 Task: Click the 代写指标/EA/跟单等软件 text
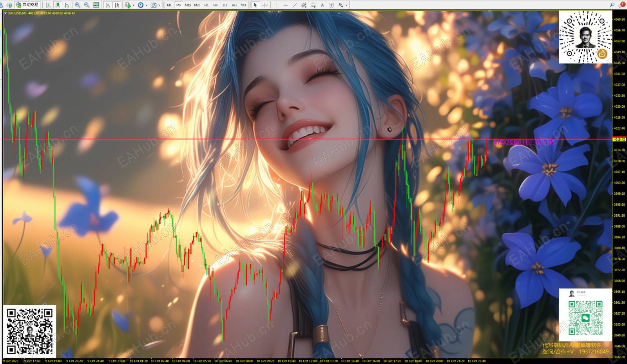coord(572,345)
